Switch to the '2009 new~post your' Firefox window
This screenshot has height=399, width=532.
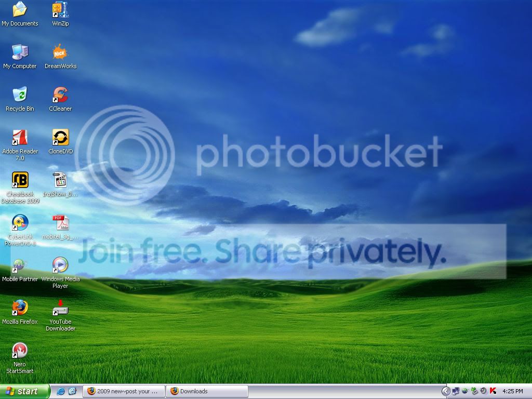[x=124, y=391]
